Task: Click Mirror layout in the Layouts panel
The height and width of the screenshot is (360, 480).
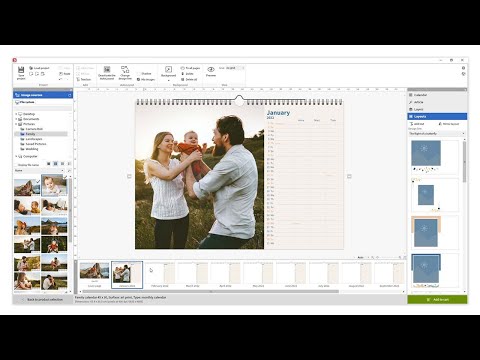Action: tap(449, 124)
